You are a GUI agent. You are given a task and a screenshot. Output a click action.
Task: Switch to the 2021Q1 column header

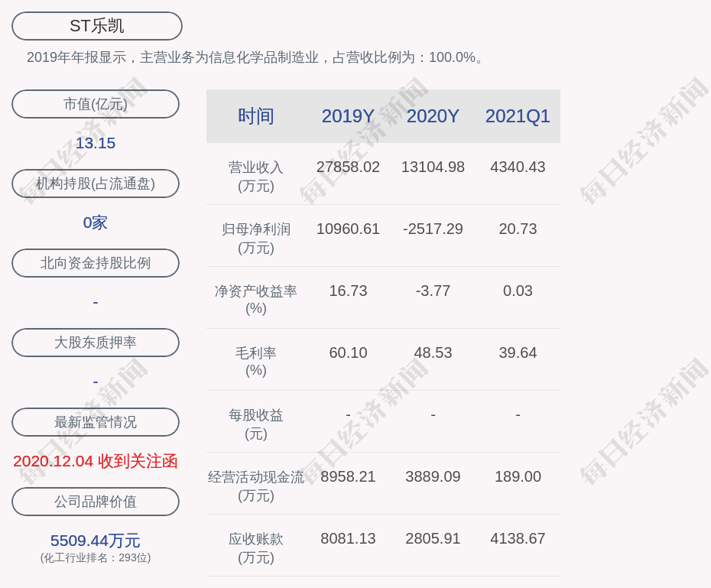(518, 116)
